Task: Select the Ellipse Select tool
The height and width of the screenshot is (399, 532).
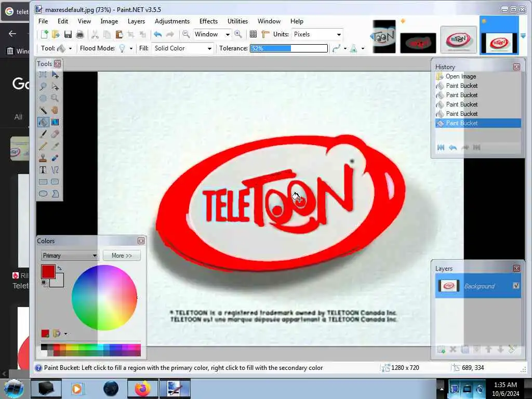Action: (x=43, y=98)
